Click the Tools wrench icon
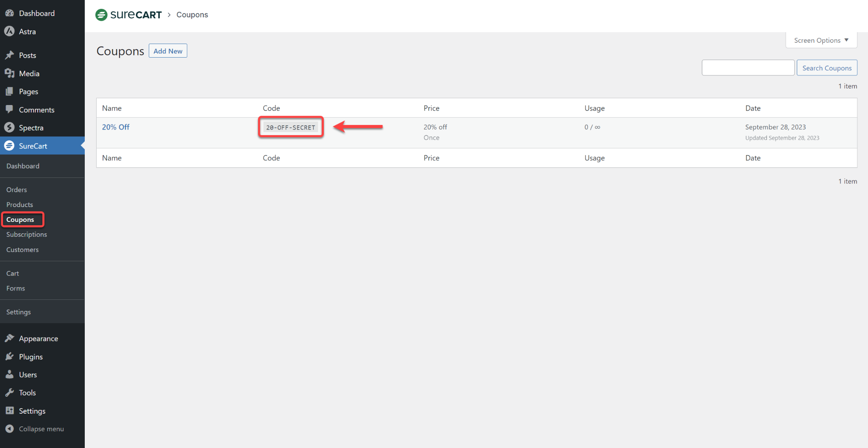Screen dimensions: 868x448 [x=9, y=393]
